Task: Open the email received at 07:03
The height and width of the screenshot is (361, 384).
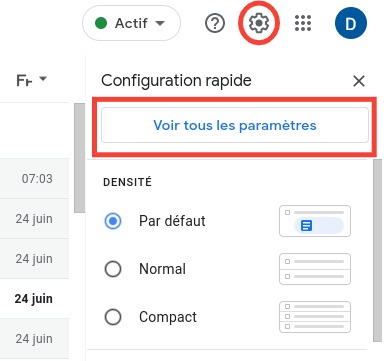Action: point(34,179)
